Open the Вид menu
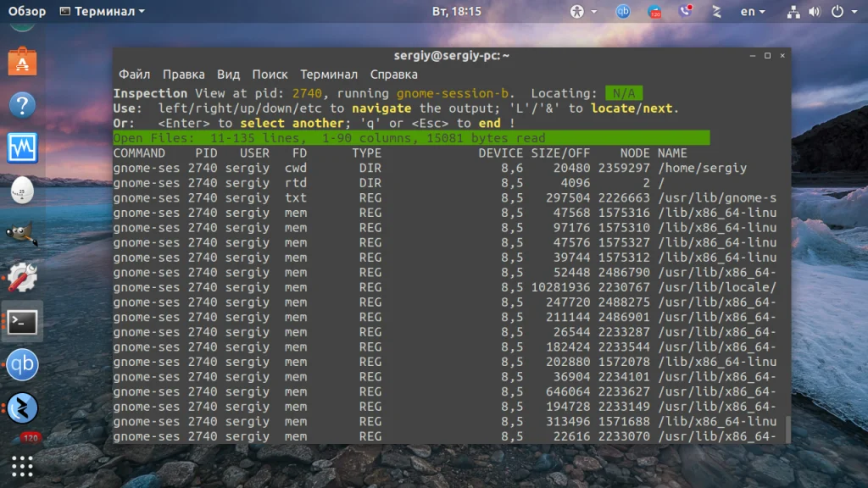The width and height of the screenshot is (868, 488). click(228, 75)
